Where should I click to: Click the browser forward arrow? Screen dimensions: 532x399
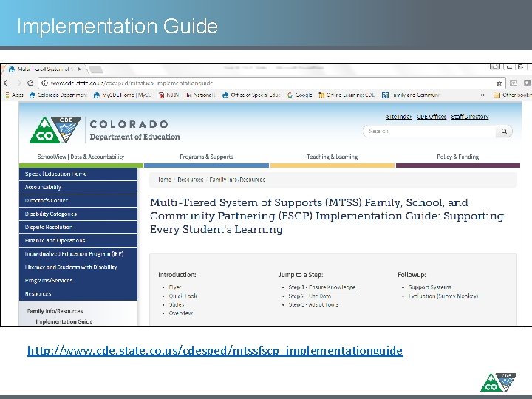point(18,83)
